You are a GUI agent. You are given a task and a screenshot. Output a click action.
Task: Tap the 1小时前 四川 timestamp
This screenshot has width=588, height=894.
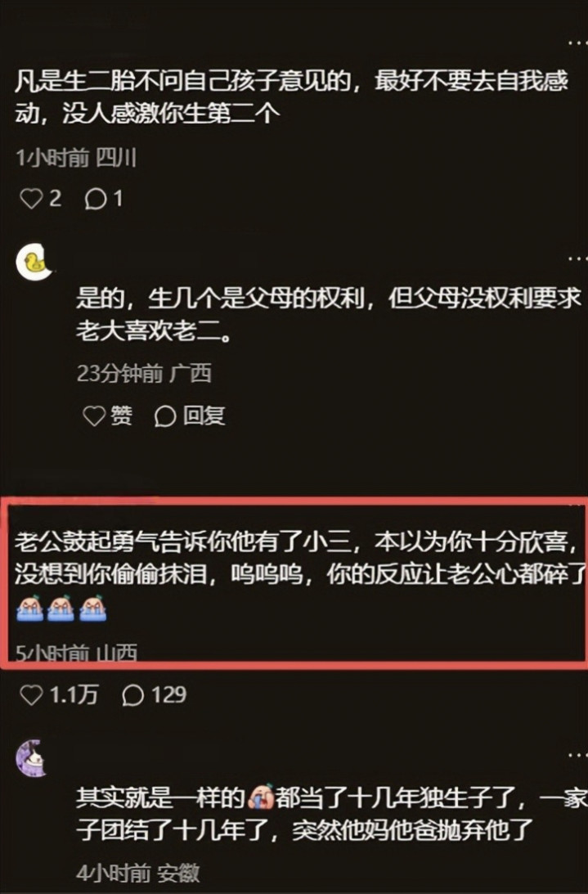coord(76,157)
